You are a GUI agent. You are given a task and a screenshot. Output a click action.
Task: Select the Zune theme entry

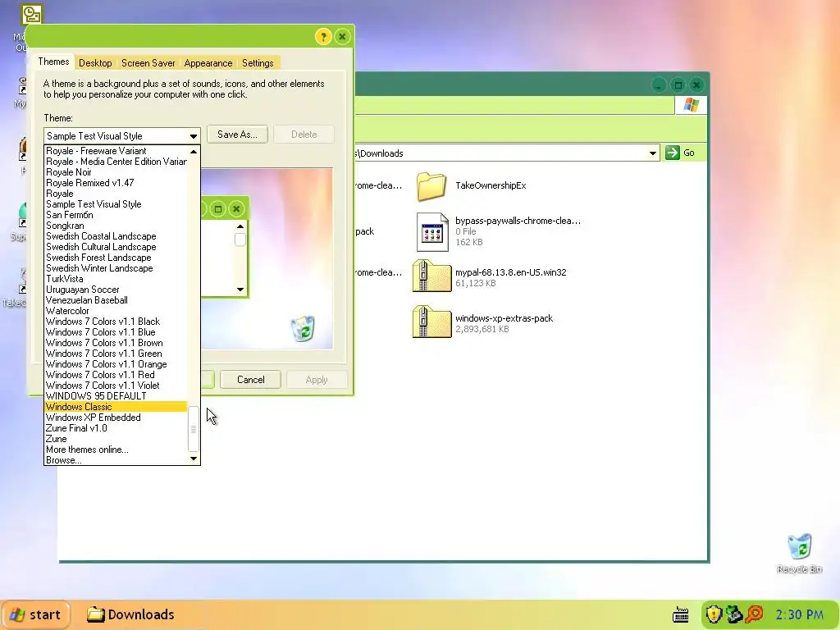(x=116, y=439)
